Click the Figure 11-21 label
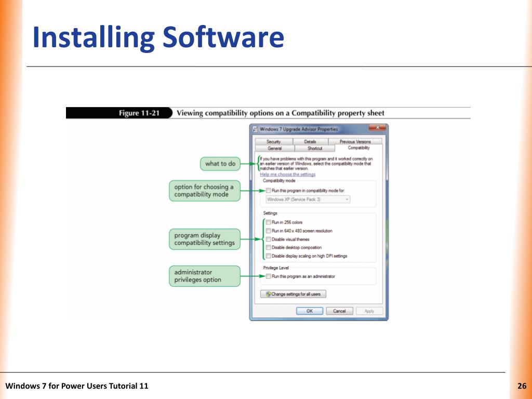 pyautogui.click(x=139, y=113)
